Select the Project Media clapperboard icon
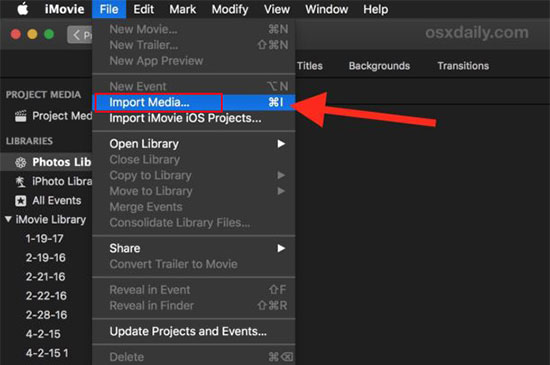Screen dimensions: 550x365 click(20, 116)
